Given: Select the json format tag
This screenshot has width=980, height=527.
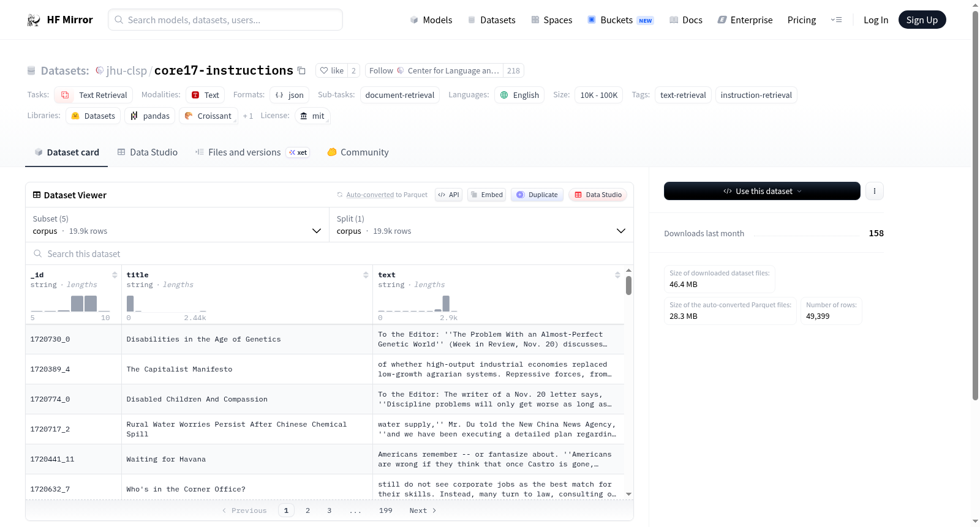Looking at the screenshot, I should [x=289, y=95].
